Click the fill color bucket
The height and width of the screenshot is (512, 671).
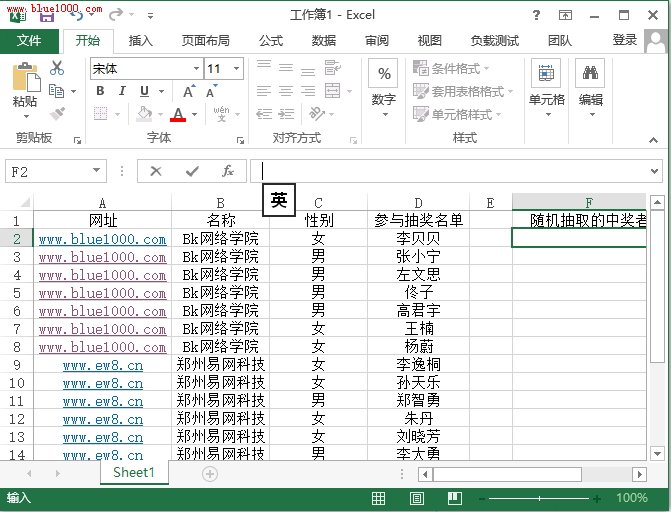144,114
